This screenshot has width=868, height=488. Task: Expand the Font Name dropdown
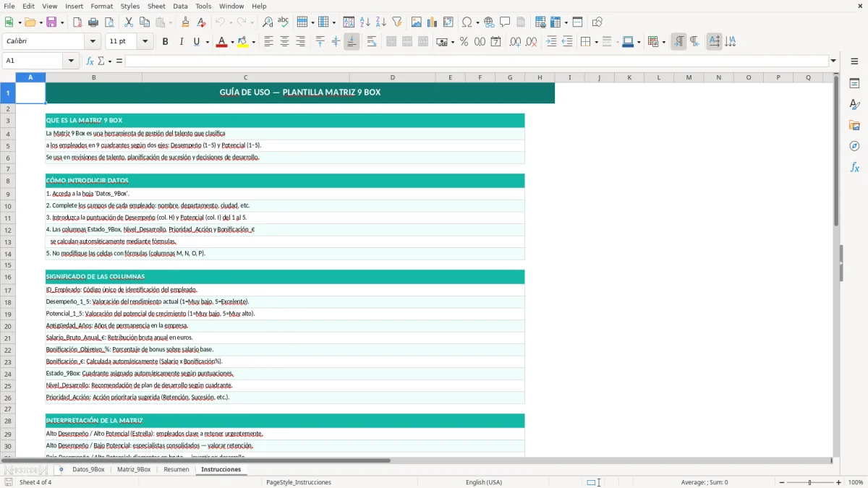click(93, 42)
